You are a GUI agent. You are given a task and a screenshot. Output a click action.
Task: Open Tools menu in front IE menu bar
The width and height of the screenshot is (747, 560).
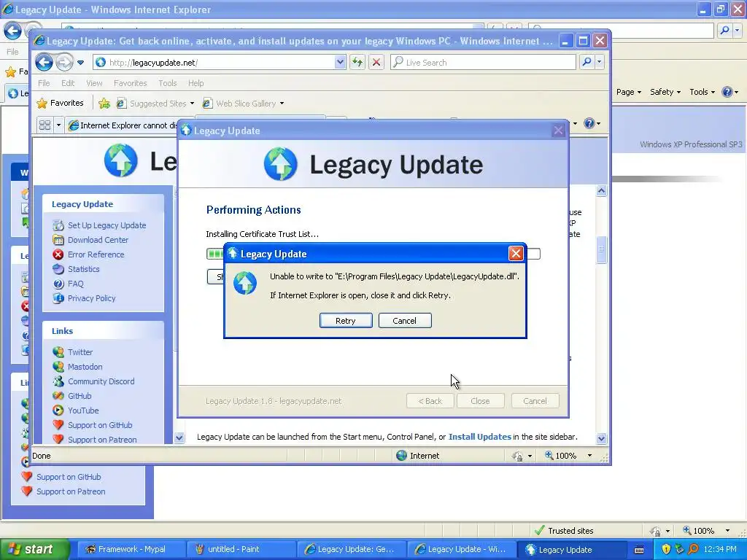[167, 83]
